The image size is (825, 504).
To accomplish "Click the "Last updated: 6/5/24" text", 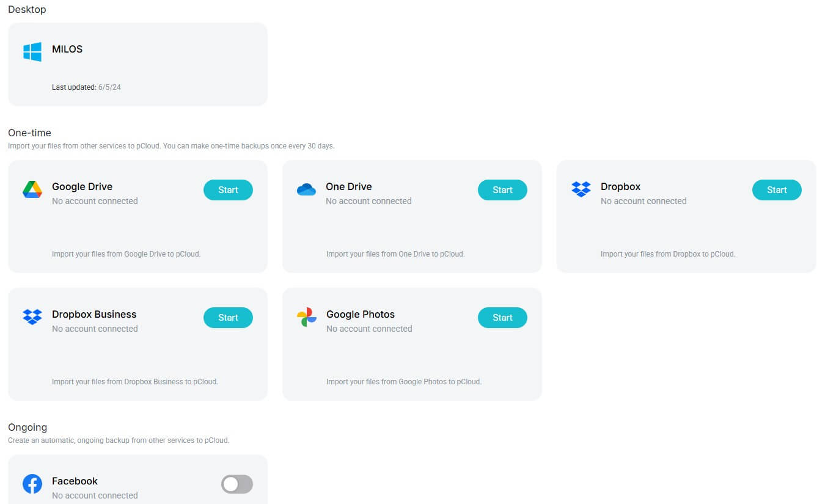I will point(86,87).
